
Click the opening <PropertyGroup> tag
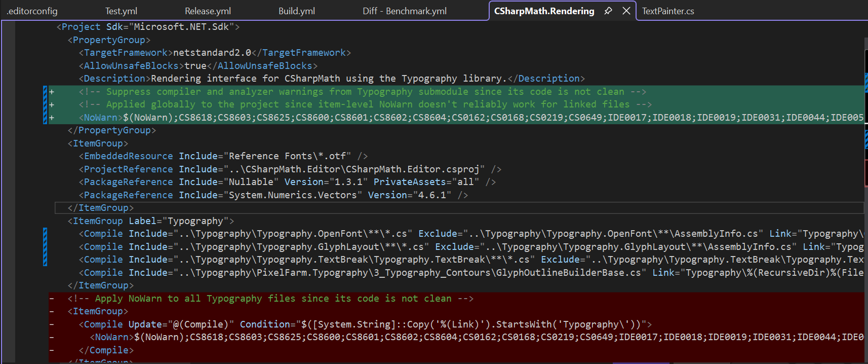(109, 40)
